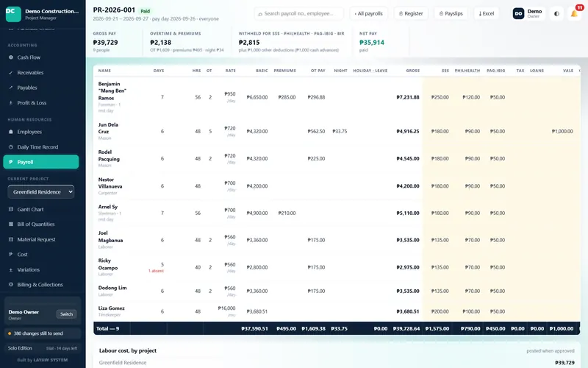Click the ₱1,000.00 vale for Jun Dela Cruz

(x=562, y=132)
